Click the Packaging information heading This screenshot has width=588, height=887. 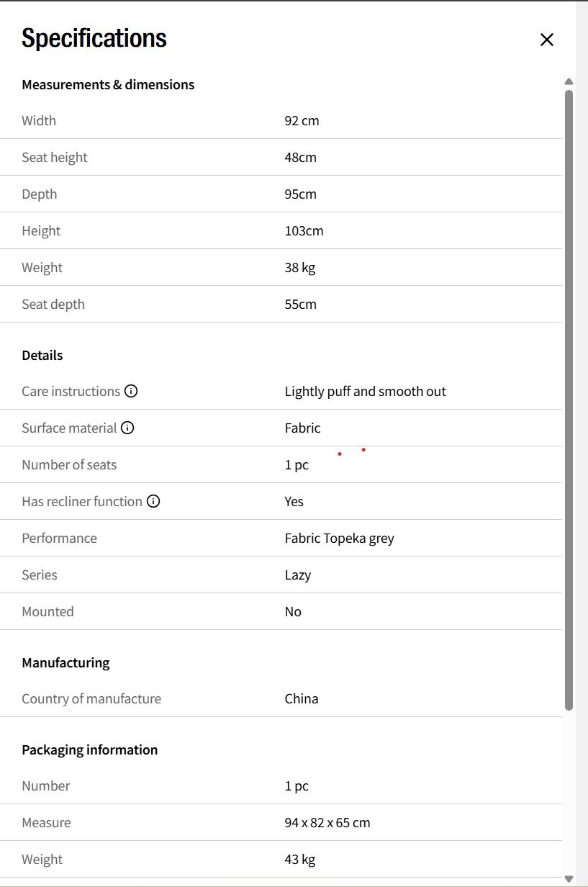coord(90,749)
